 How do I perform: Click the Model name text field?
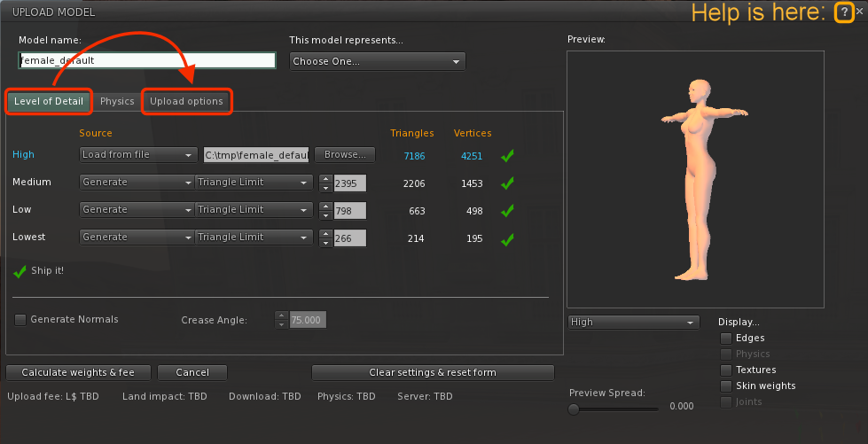[x=147, y=61]
